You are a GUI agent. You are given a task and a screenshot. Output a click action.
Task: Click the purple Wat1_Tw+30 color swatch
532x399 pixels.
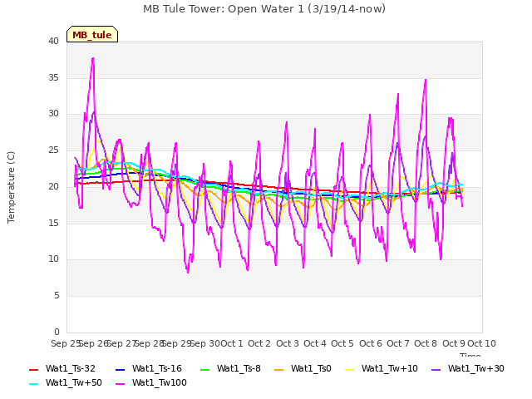click(x=436, y=369)
